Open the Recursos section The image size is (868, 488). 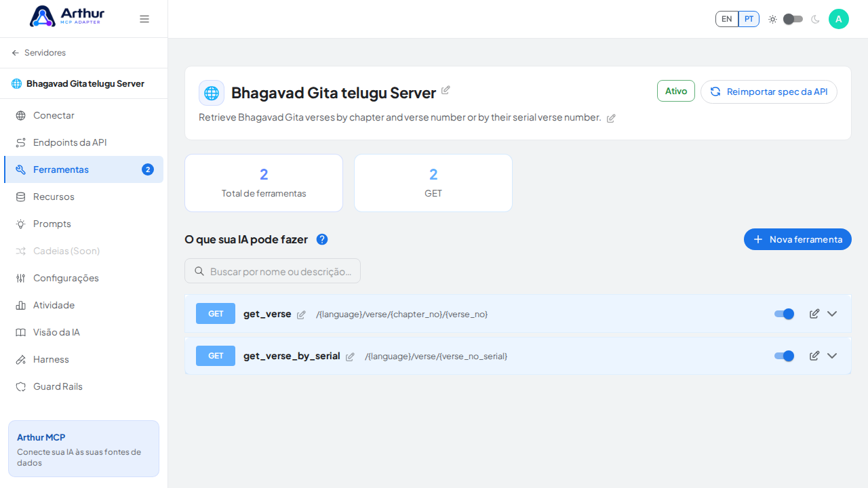83,197
